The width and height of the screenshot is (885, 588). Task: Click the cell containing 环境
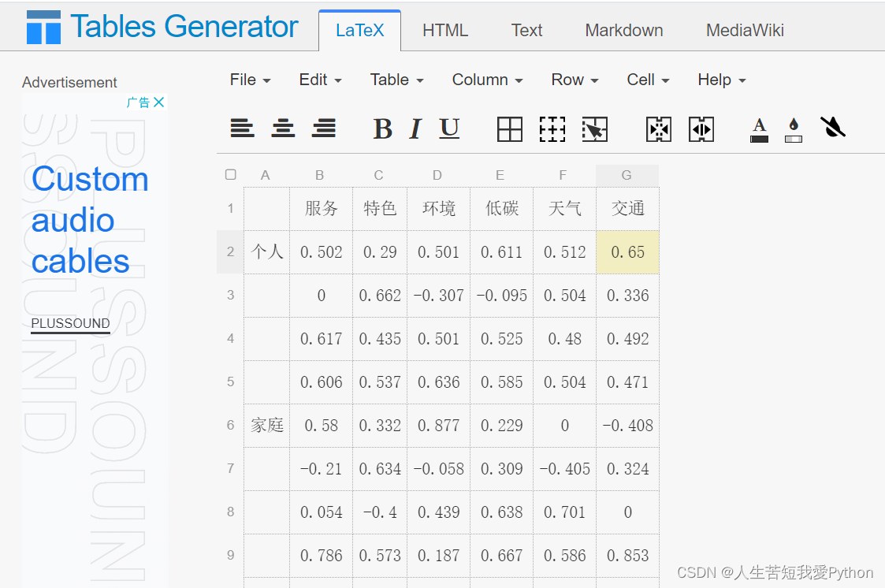pyautogui.click(x=438, y=209)
